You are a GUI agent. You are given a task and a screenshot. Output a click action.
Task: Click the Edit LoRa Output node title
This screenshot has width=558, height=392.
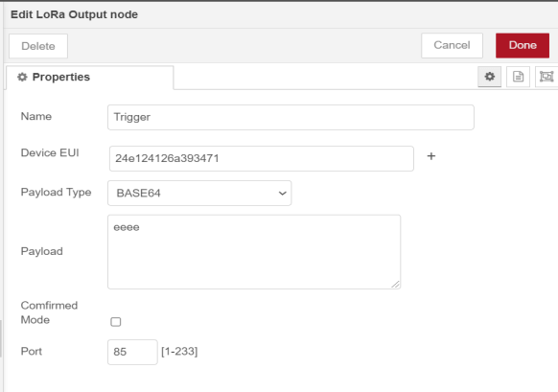click(74, 14)
